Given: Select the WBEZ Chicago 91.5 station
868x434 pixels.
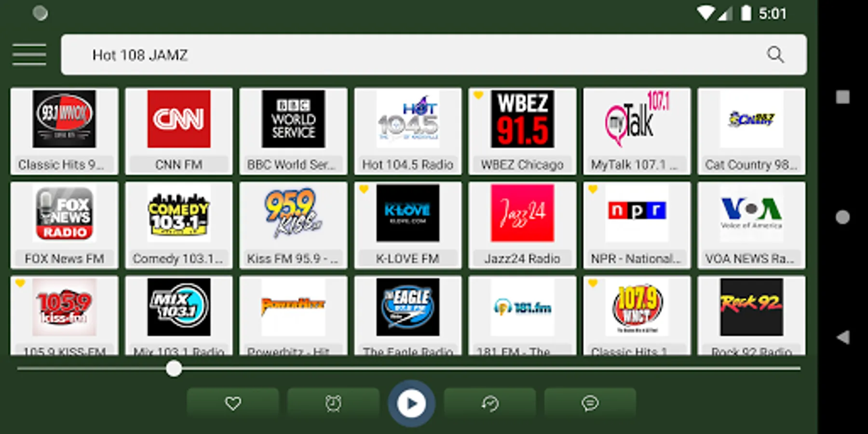Looking at the screenshot, I should (x=522, y=131).
